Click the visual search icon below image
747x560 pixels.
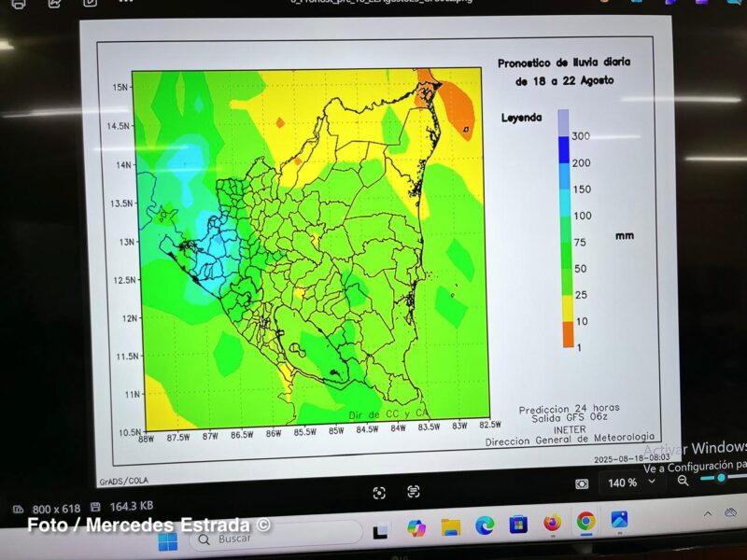379,492
